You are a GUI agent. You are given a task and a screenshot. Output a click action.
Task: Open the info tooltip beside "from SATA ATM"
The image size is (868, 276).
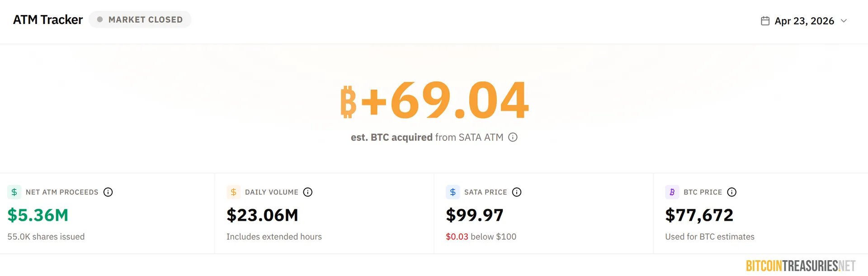click(x=513, y=138)
